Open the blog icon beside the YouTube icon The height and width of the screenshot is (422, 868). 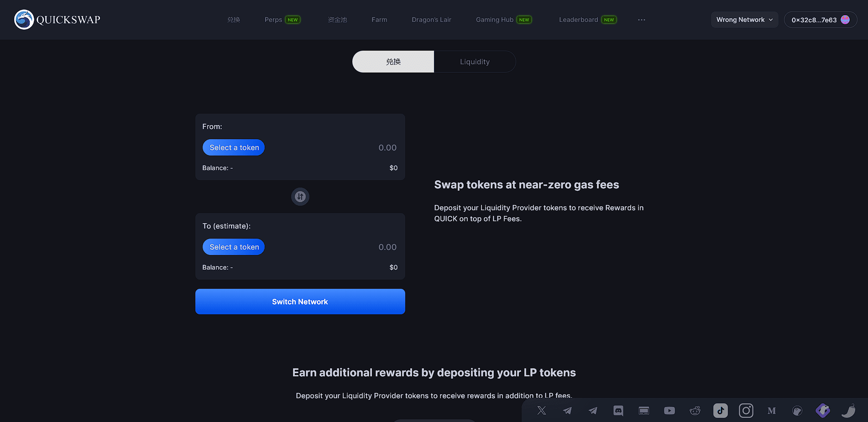pos(644,411)
